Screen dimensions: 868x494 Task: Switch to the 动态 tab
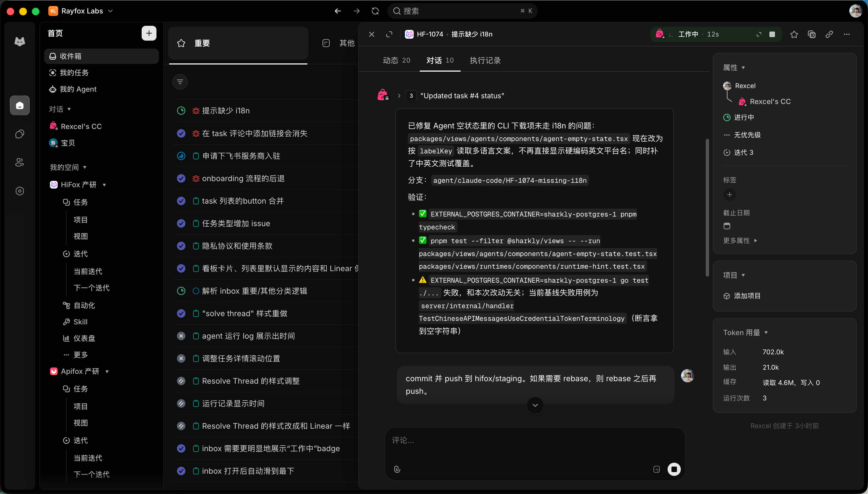(x=396, y=60)
